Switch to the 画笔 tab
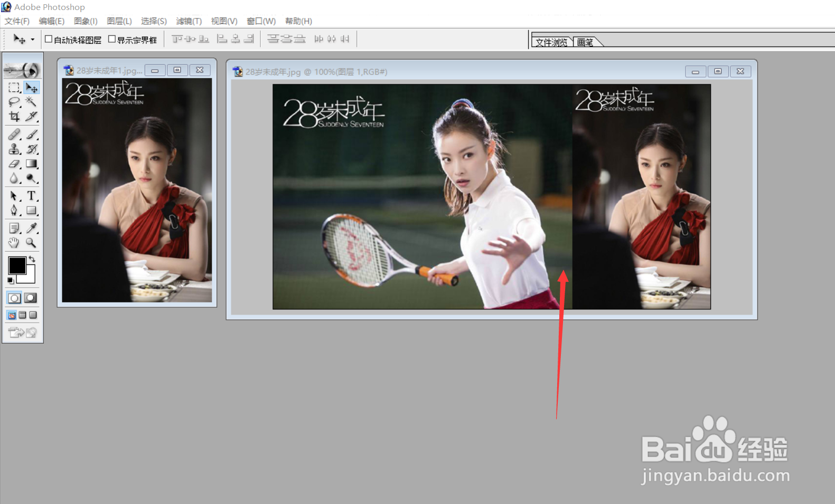The image size is (835, 504). coord(585,42)
